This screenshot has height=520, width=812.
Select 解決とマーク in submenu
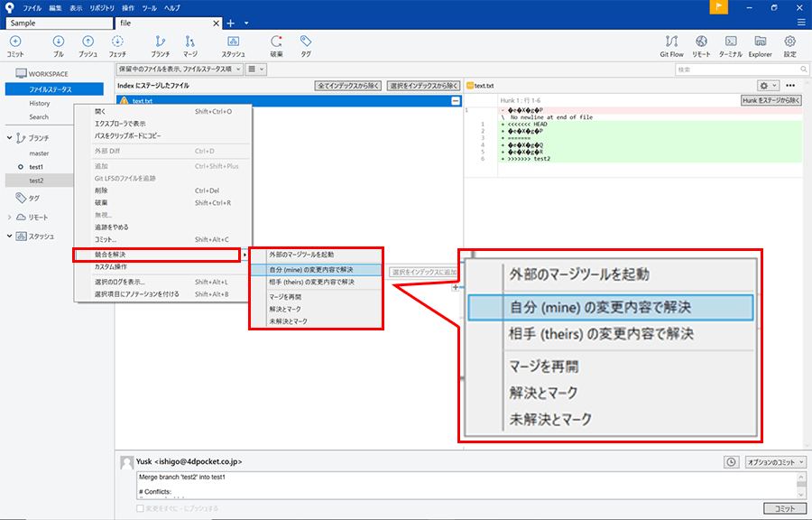(x=316, y=310)
